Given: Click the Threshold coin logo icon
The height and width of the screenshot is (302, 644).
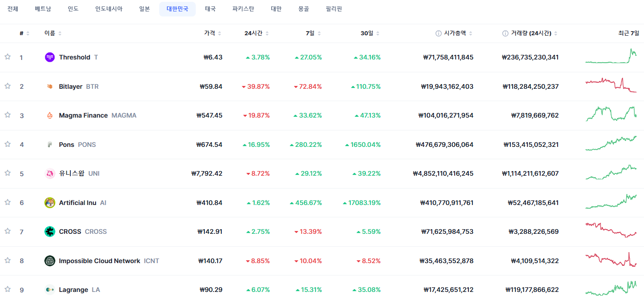Looking at the screenshot, I should [x=50, y=57].
